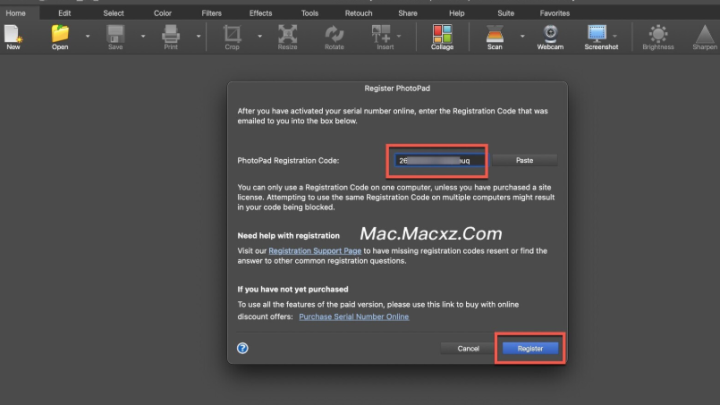Expand the Open dropdown arrow
The width and height of the screenshot is (720, 405).
[x=87, y=36]
